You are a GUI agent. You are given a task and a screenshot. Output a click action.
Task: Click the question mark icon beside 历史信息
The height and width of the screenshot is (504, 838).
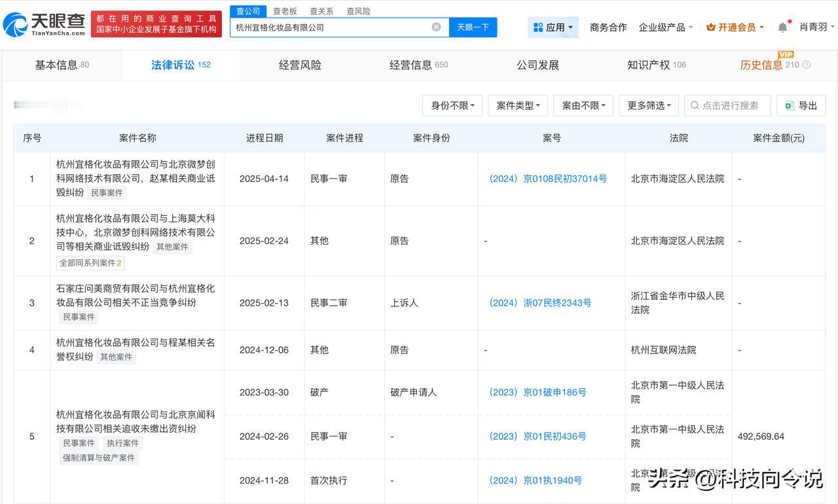coord(807,65)
